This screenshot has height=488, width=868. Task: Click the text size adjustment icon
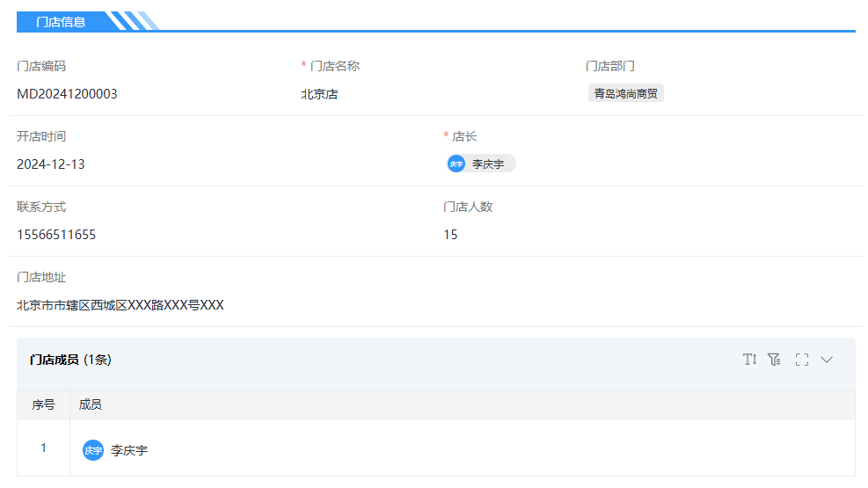(x=749, y=360)
